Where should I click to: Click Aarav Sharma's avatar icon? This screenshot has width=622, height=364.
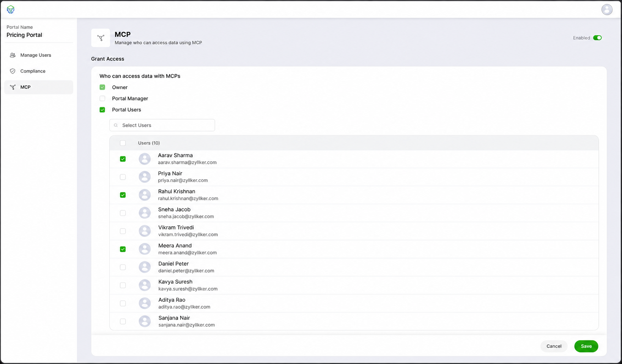pos(145,159)
